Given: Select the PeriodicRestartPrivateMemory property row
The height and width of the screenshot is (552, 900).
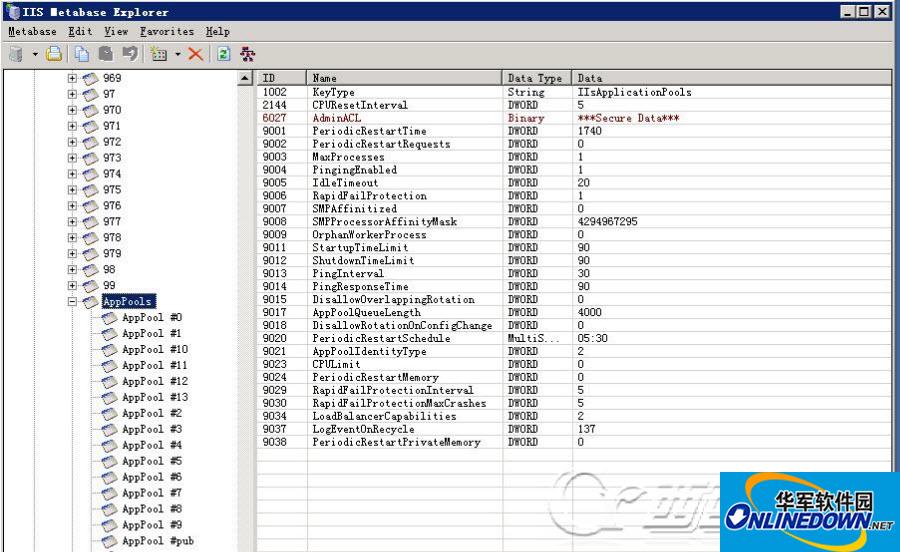Looking at the screenshot, I should (x=574, y=442).
